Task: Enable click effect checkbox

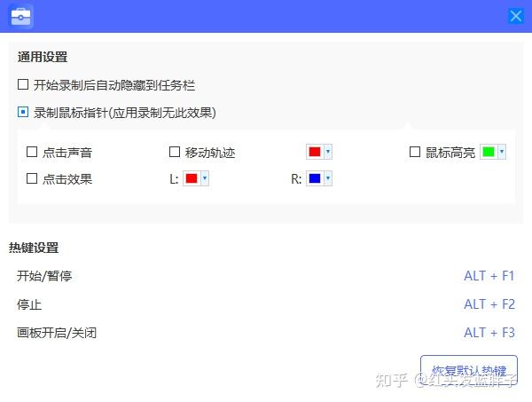Action: tap(32, 178)
